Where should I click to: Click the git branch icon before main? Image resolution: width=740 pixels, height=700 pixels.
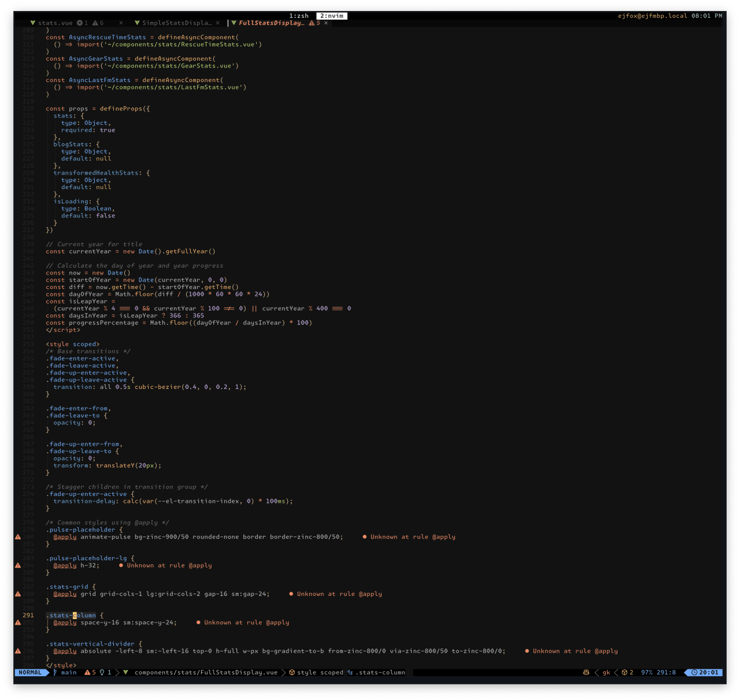(55, 672)
